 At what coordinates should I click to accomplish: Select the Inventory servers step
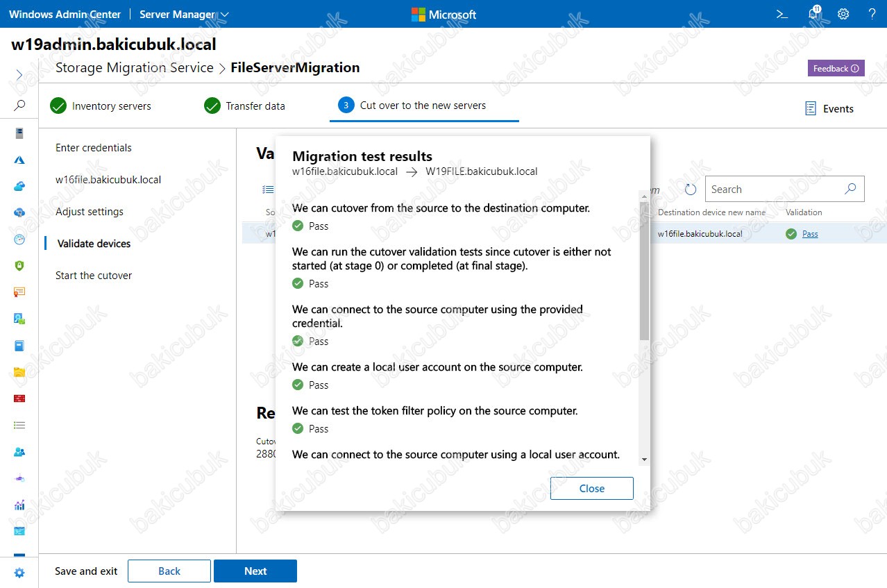coord(101,106)
